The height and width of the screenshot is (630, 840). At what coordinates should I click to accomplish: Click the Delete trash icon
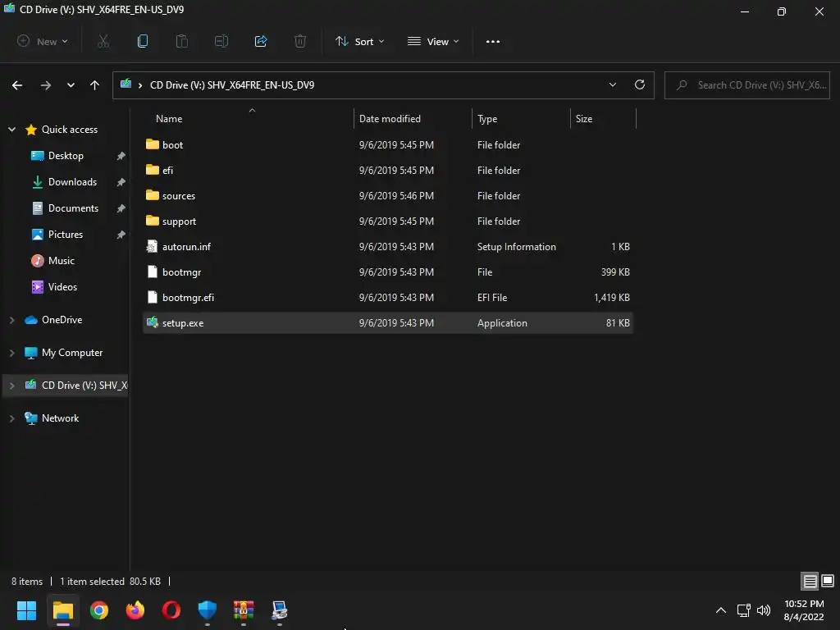click(300, 41)
